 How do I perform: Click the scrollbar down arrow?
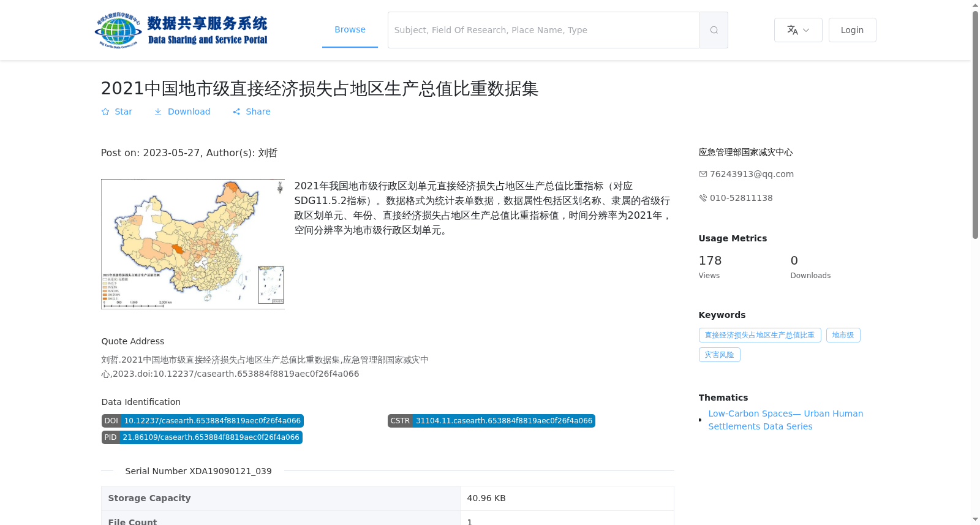(975, 519)
